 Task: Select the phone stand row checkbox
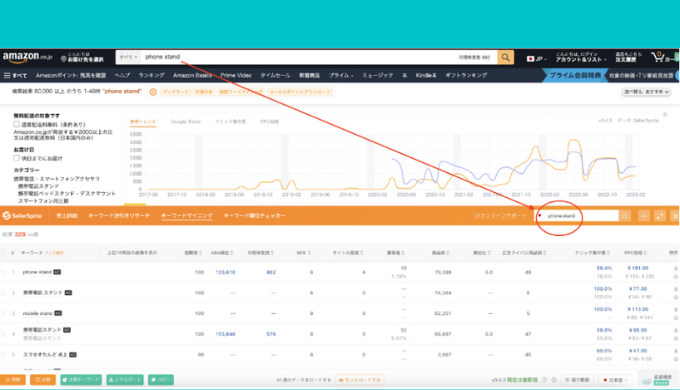pyautogui.click(x=3, y=272)
